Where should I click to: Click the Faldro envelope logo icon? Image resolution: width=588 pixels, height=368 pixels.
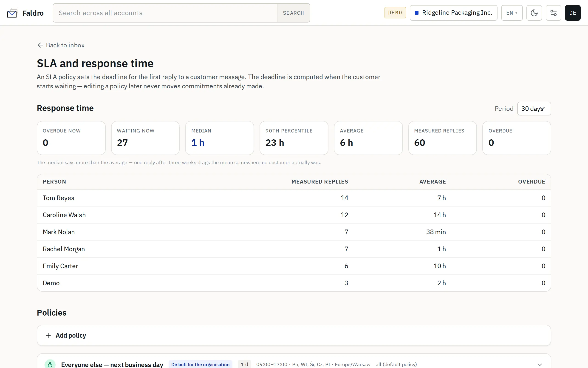click(13, 13)
